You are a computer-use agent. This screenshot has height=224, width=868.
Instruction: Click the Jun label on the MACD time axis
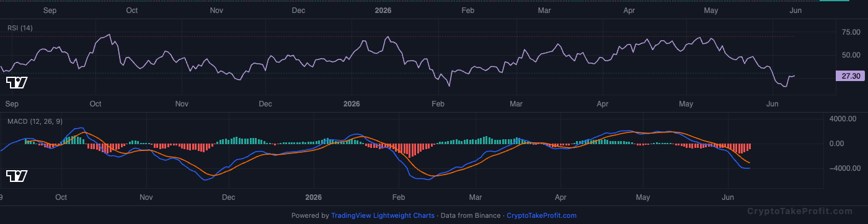728,197
